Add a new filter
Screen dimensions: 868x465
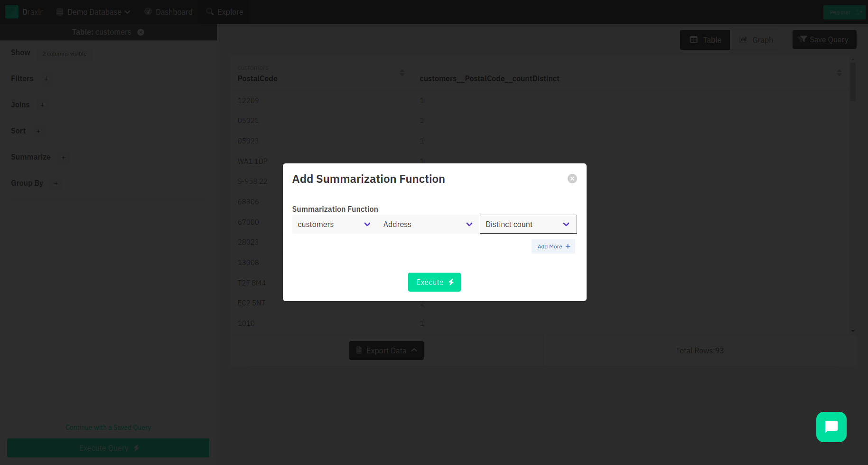point(46,79)
